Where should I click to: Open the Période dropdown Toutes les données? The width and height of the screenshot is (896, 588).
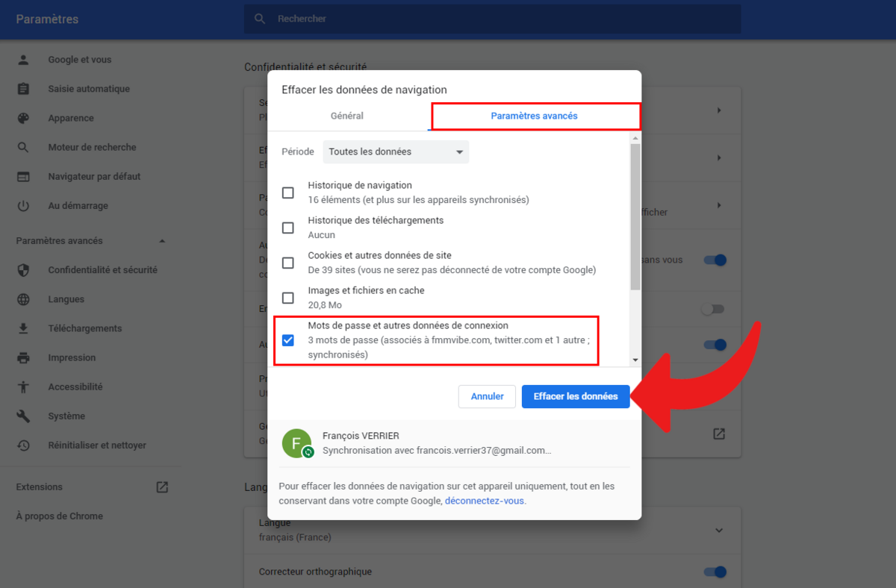396,151
